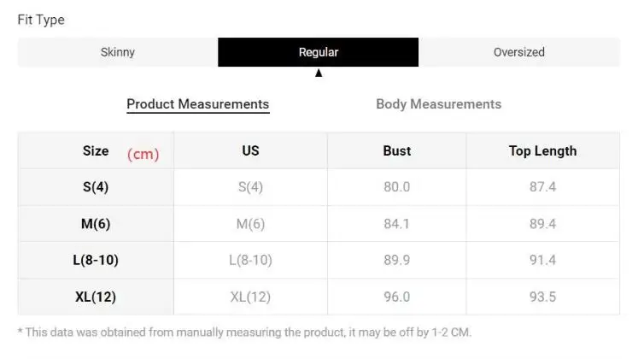Click the Size column header
644x359 pixels.
click(96, 151)
